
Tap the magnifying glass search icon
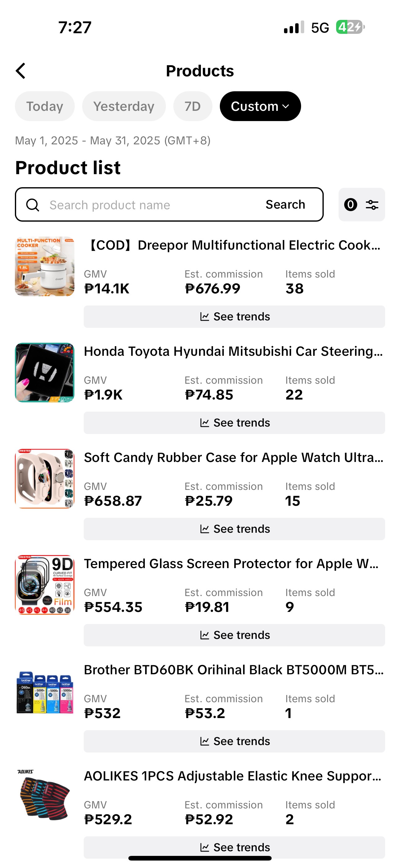click(x=33, y=205)
